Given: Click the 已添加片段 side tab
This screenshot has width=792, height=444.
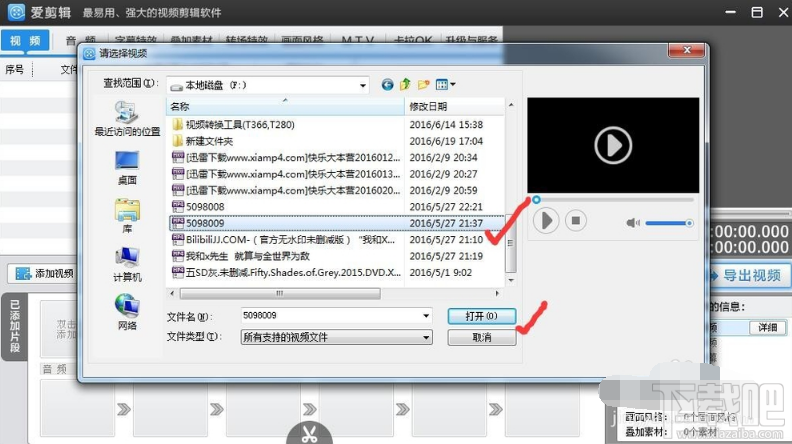Looking at the screenshot, I should coord(15,326).
